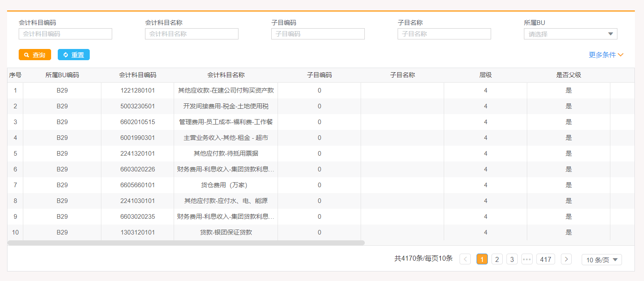Image resolution: width=644 pixels, height=281 pixels.
Task: Select code cell 5003230501
Action: point(138,106)
